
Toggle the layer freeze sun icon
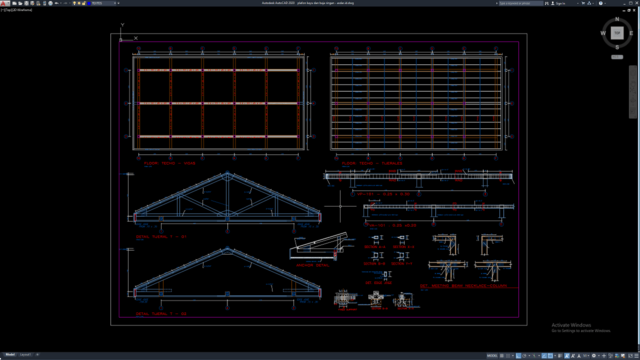79,3
